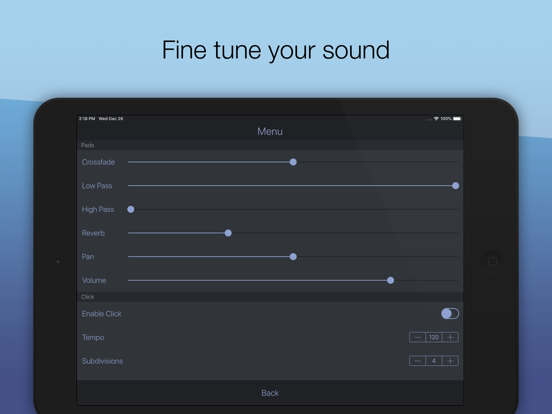Tap the Back button at bottom
The height and width of the screenshot is (414, 552).
click(x=270, y=393)
